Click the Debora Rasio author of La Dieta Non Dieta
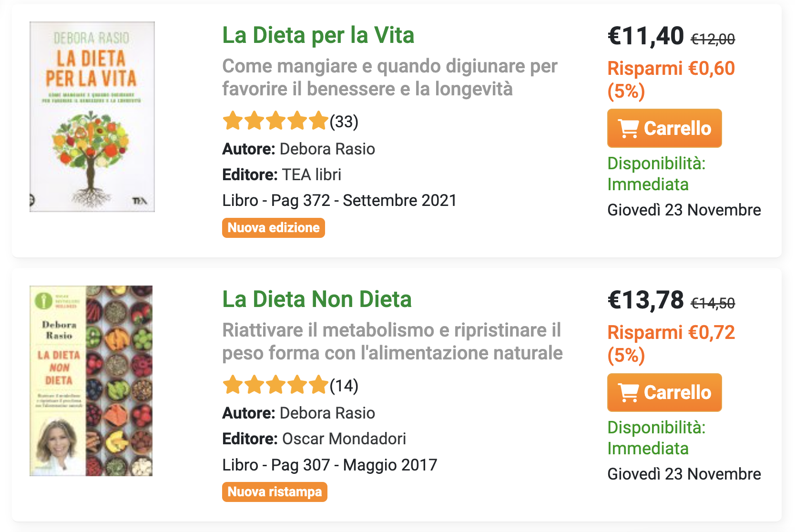Screen dimensions: 795x532 coord(327,413)
